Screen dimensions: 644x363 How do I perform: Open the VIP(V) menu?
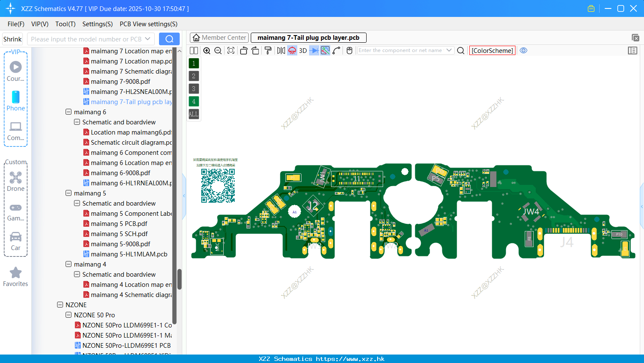click(x=40, y=24)
